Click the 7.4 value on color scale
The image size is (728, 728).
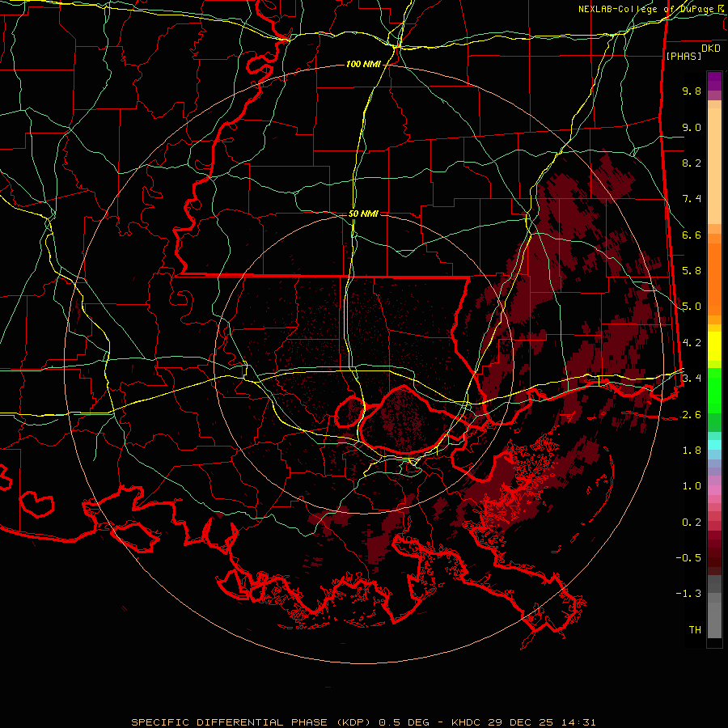pyautogui.click(x=692, y=199)
